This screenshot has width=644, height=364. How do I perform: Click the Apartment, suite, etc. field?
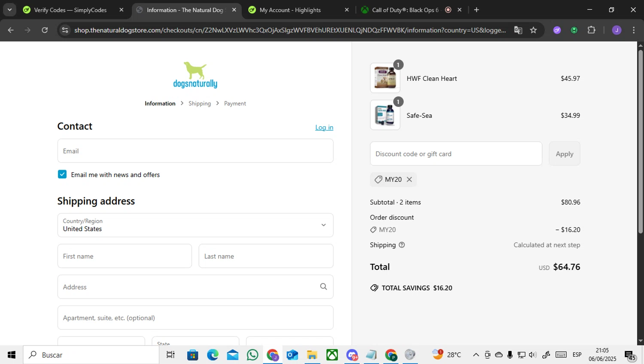coord(195,318)
